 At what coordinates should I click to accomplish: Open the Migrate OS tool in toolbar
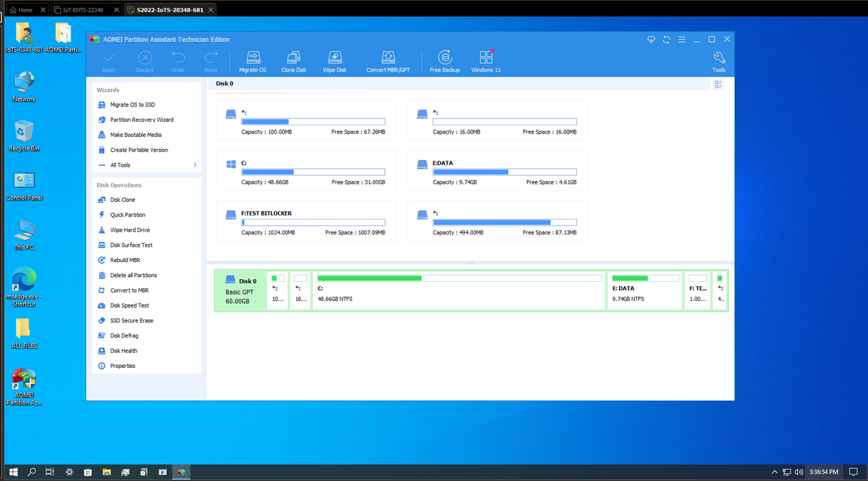click(x=253, y=62)
